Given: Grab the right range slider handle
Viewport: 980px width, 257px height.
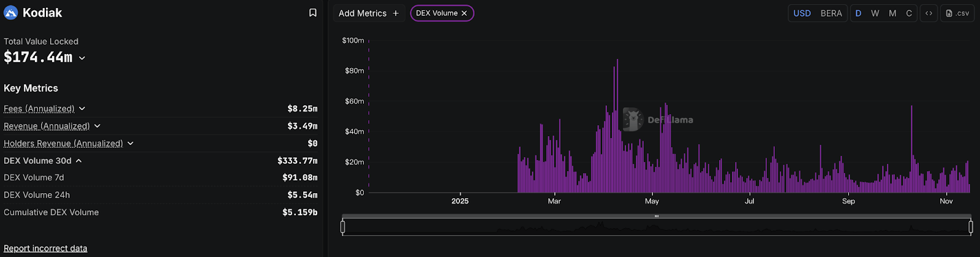Looking at the screenshot, I should coord(971,227).
